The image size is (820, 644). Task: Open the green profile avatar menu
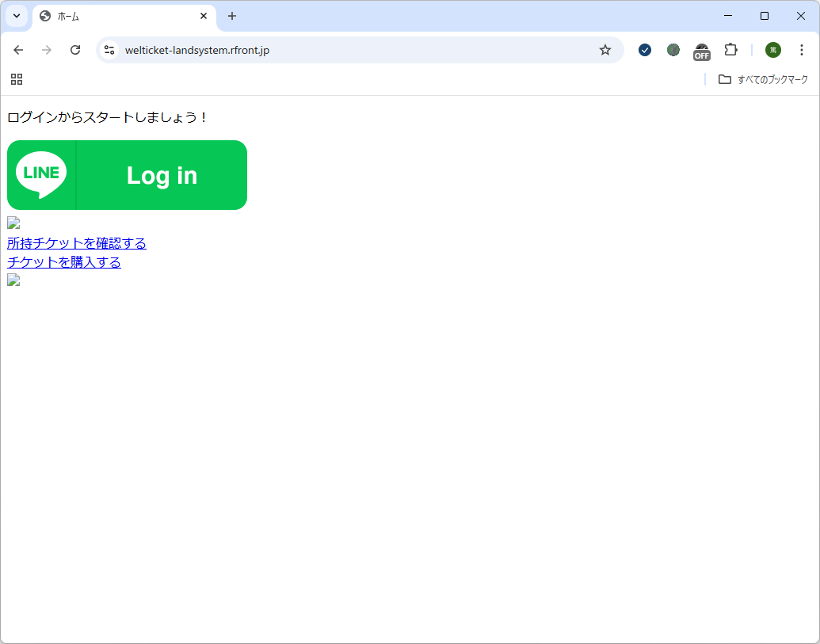pos(773,50)
